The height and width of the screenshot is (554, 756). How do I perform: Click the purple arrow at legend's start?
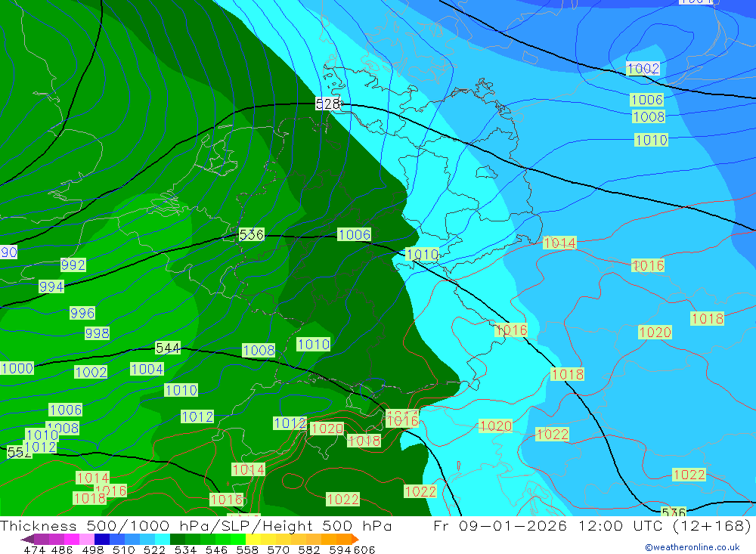click(27, 539)
